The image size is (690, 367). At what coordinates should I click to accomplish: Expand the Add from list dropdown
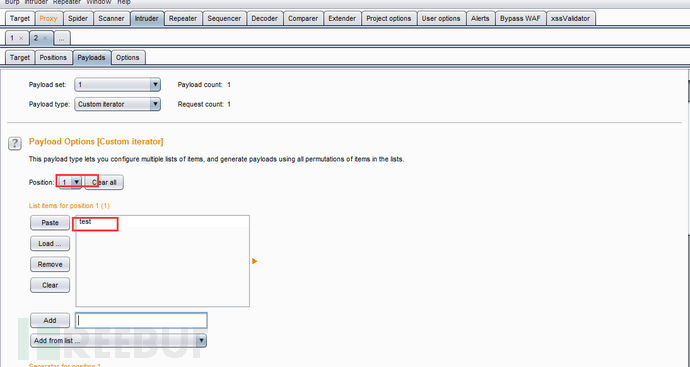pos(118,341)
